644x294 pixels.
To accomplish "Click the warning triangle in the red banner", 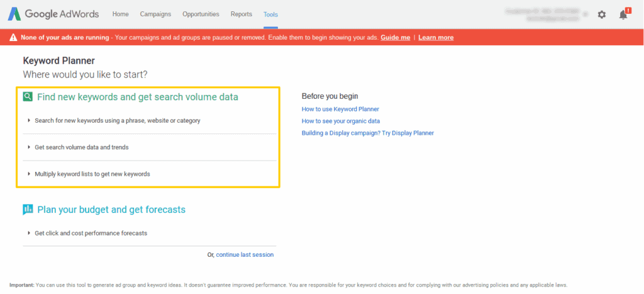I will click(13, 38).
